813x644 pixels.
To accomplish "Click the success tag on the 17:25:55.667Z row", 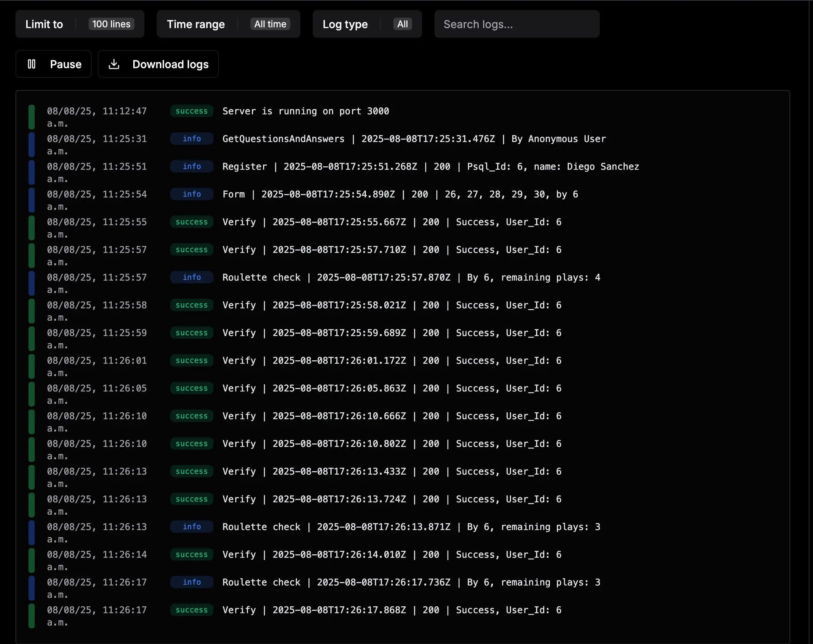I will tap(191, 222).
